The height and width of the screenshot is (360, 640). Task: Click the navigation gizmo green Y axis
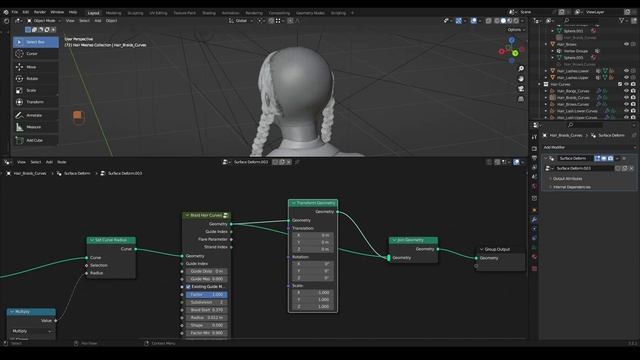[515, 53]
